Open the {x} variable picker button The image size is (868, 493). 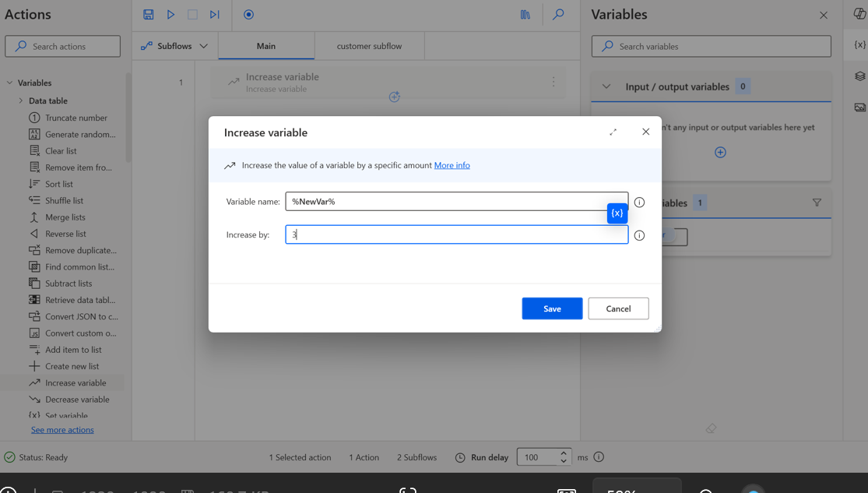click(617, 213)
